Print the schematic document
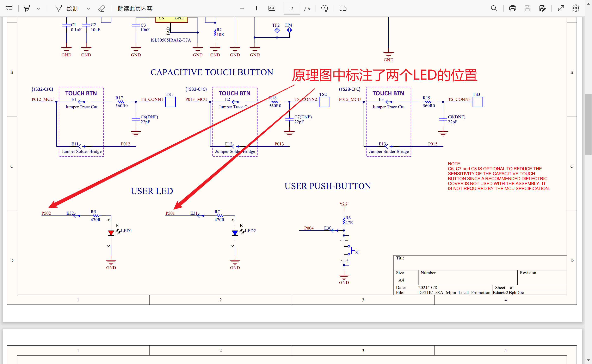Image resolution: width=592 pixels, height=364 pixels. (512, 8)
